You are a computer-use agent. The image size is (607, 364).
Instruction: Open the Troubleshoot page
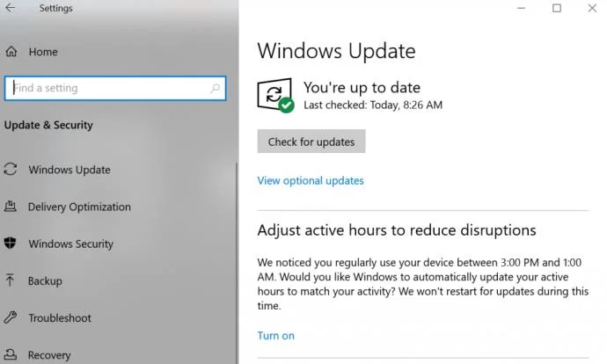60,318
